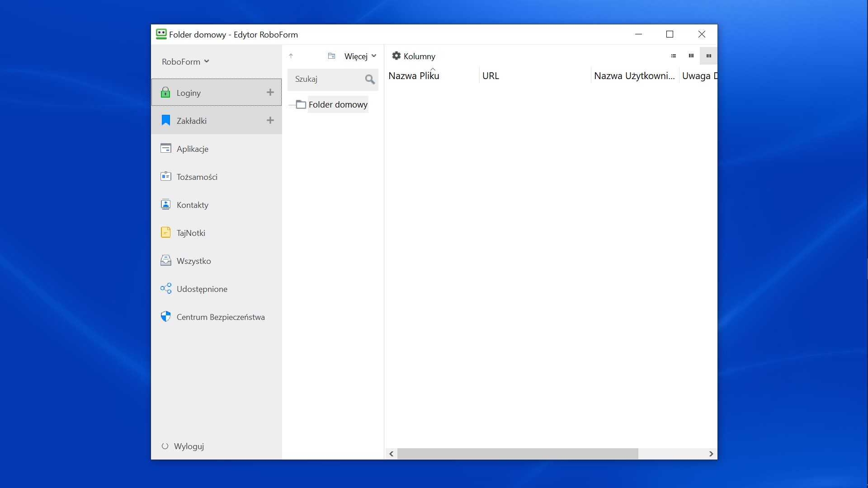Click the plus next to Zakładki
868x488 pixels.
(270, 120)
